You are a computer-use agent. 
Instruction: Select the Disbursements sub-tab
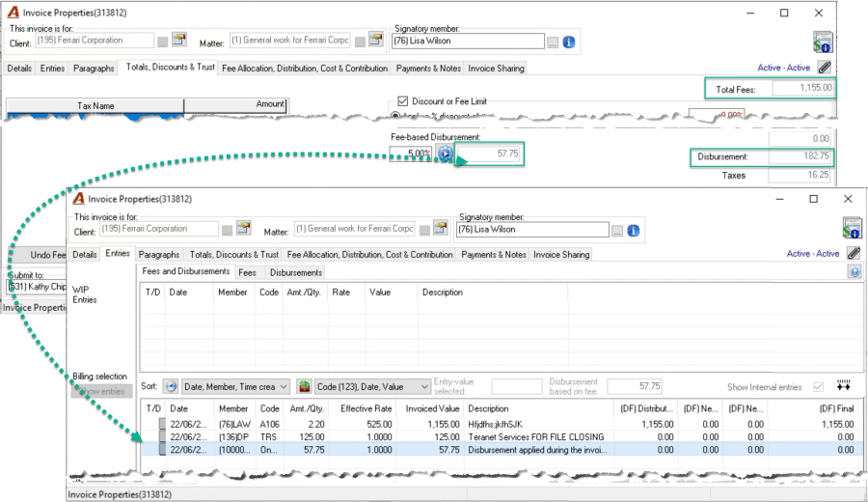pos(296,272)
